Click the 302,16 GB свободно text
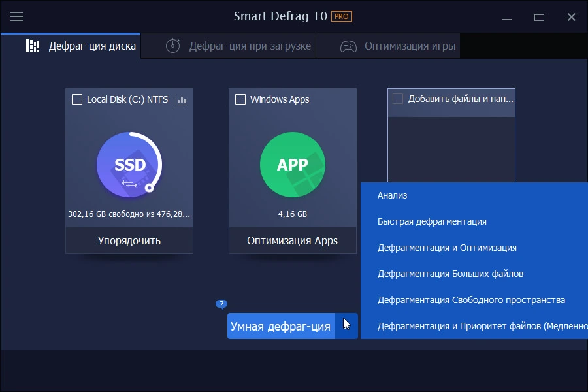The width and height of the screenshot is (588, 392). (129, 214)
